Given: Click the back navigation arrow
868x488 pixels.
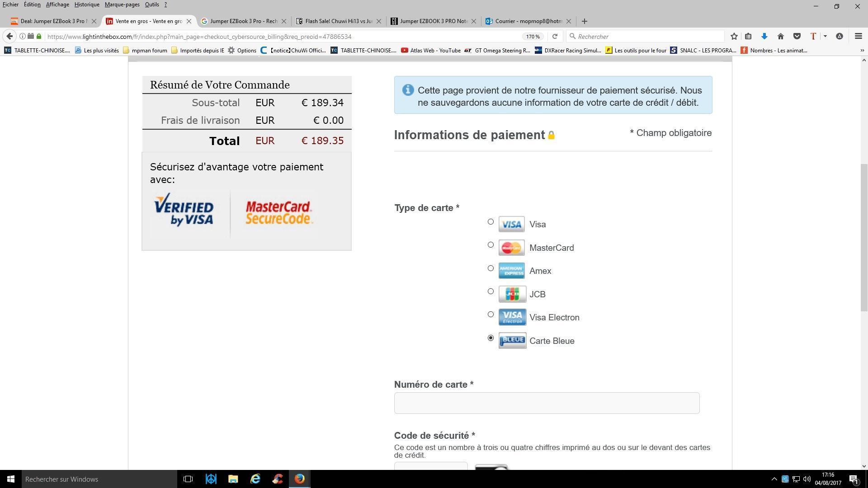Looking at the screenshot, I should 9,36.
